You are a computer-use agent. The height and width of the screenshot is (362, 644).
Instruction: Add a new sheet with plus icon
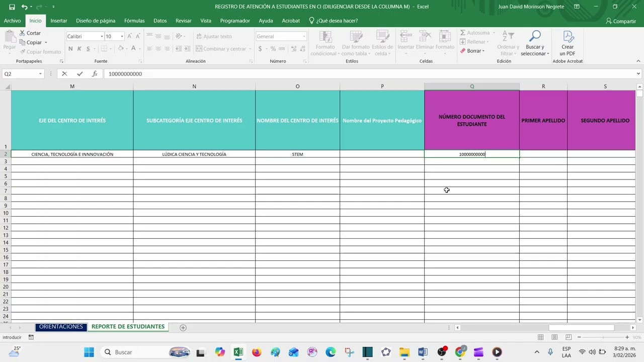[183, 327]
